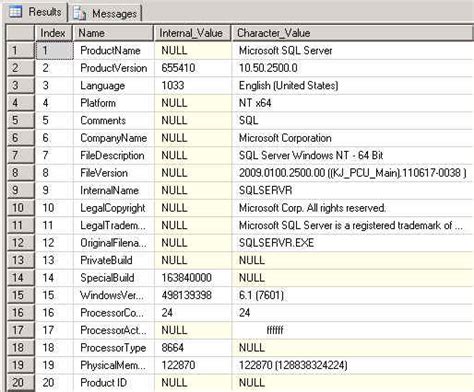Click the Language name cell
Image resolution: width=474 pixels, height=392 pixels.
coord(113,86)
